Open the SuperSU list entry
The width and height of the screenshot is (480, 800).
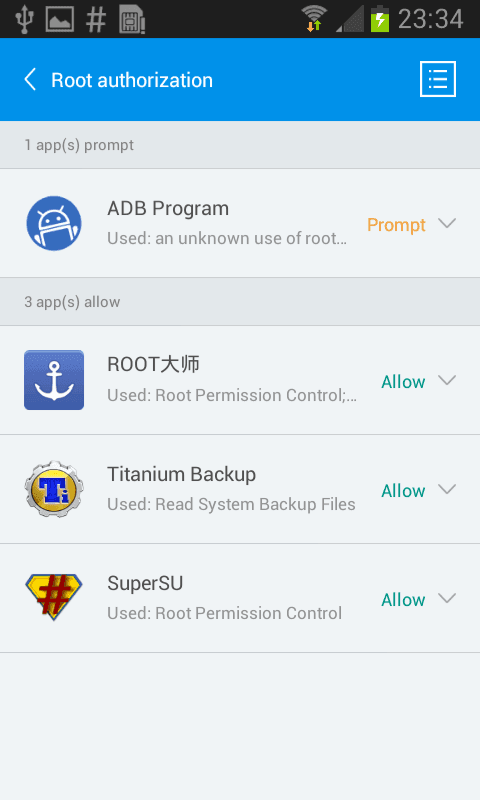tap(240, 598)
